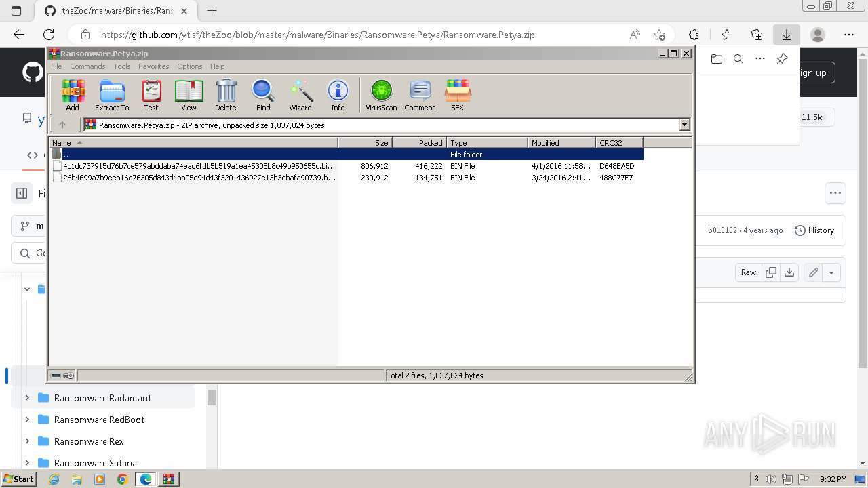The height and width of the screenshot is (488, 868).
Task: Click the WinRAR taskbar icon
Action: [169, 479]
